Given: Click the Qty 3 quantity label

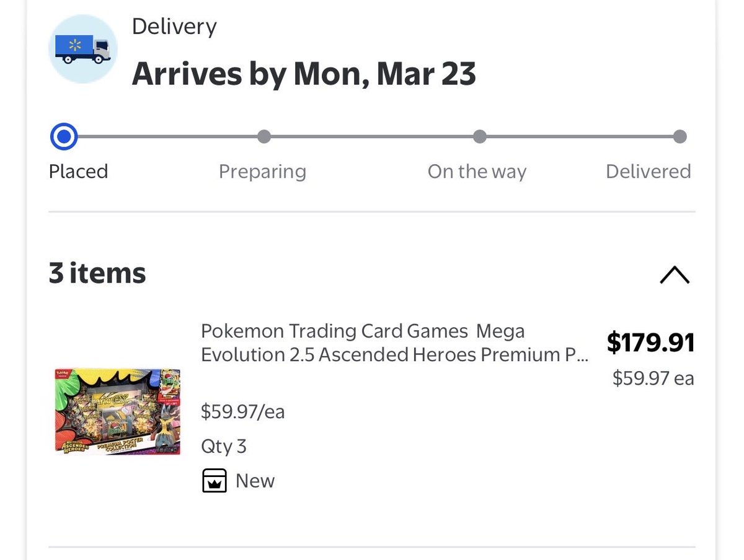Looking at the screenshot, I should (x=223, y=446).
